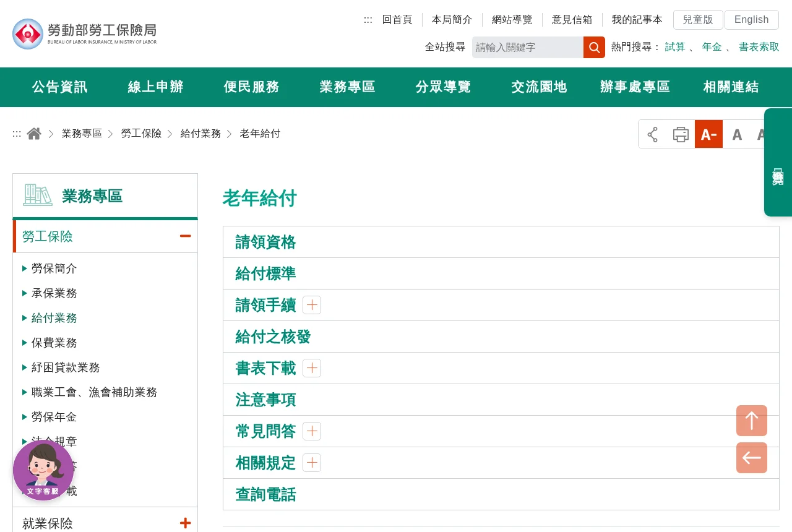Click the printer icon to print page
792x532 pixels.
(x=681, y=134)
